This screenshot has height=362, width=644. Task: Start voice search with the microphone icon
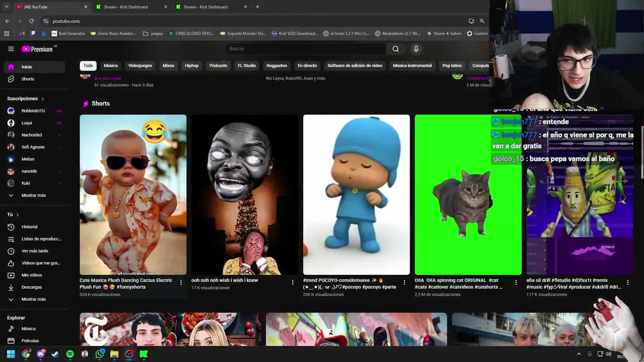tap(416, 49)
